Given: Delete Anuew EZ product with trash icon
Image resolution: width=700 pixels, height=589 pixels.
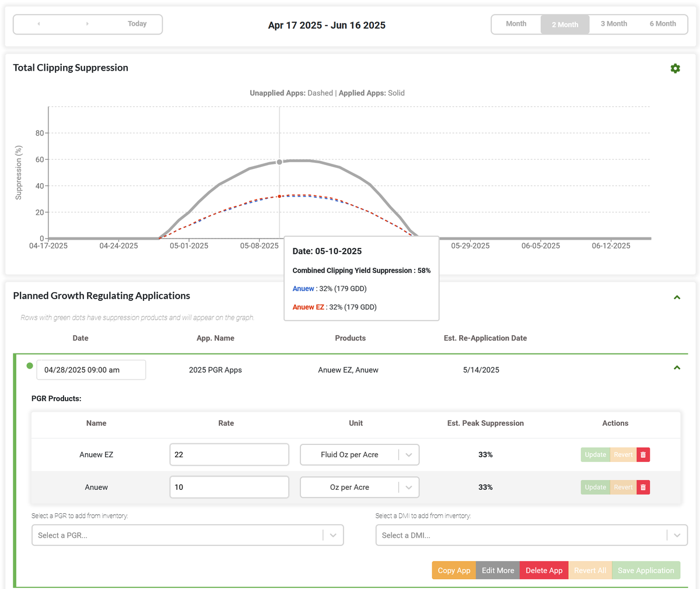Looking at the screenshot, I should point(643,455).
